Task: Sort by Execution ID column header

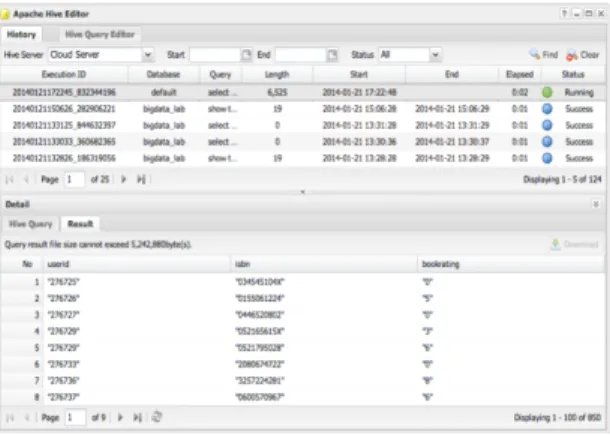Action: 64,74
